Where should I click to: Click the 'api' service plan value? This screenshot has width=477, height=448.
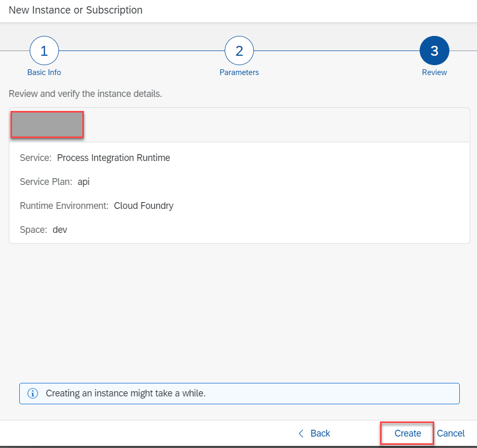84,182
